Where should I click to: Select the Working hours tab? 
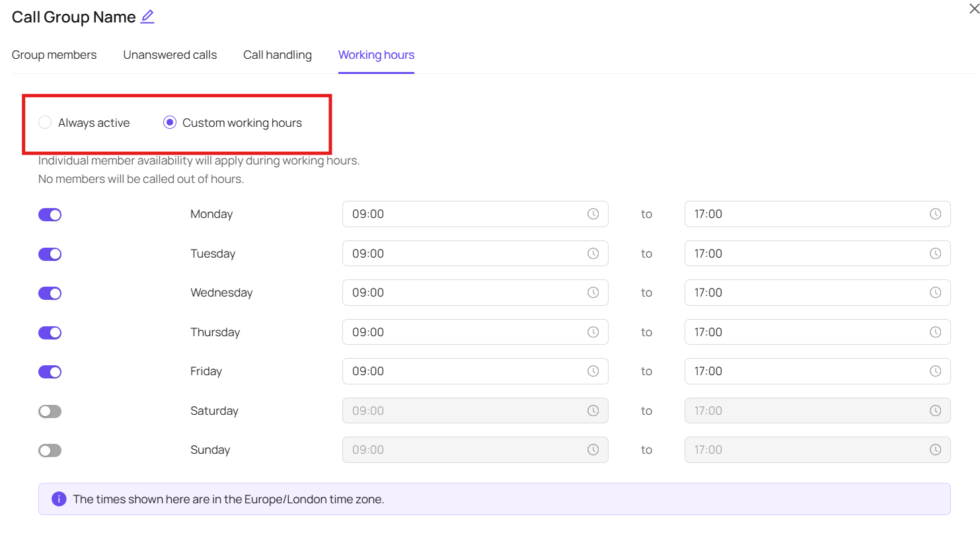coord(377,55)
